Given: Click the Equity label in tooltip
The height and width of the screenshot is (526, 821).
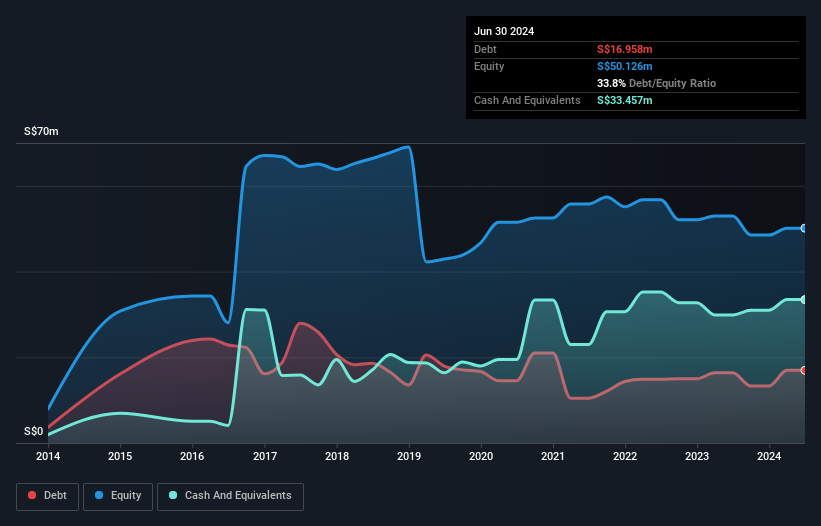Looking at the screenshot, I should click(489, 66).
